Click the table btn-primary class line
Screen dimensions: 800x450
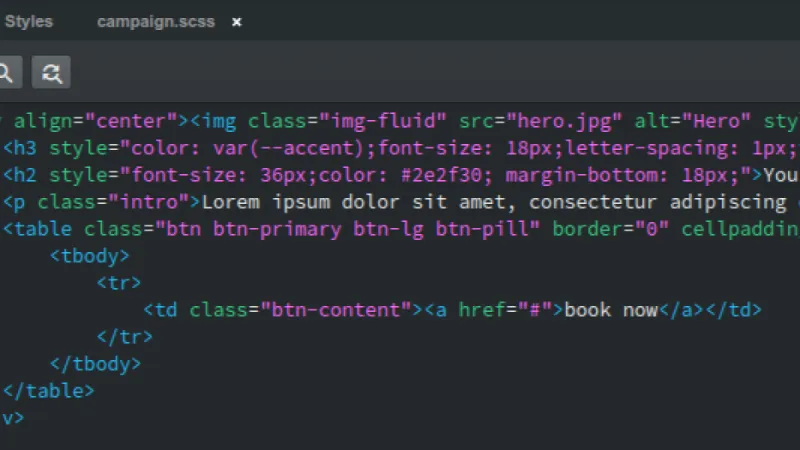(x=400, y=229)
